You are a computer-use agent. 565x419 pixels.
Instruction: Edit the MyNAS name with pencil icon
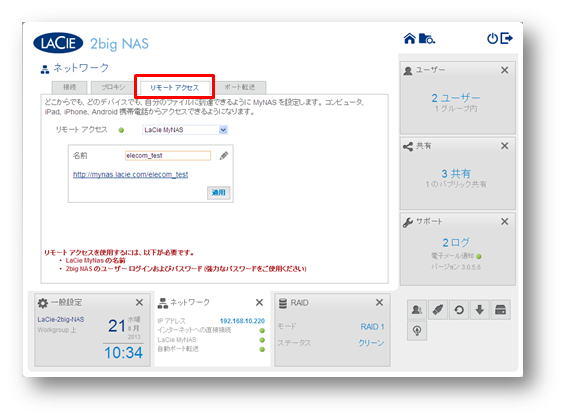(224, 156)
